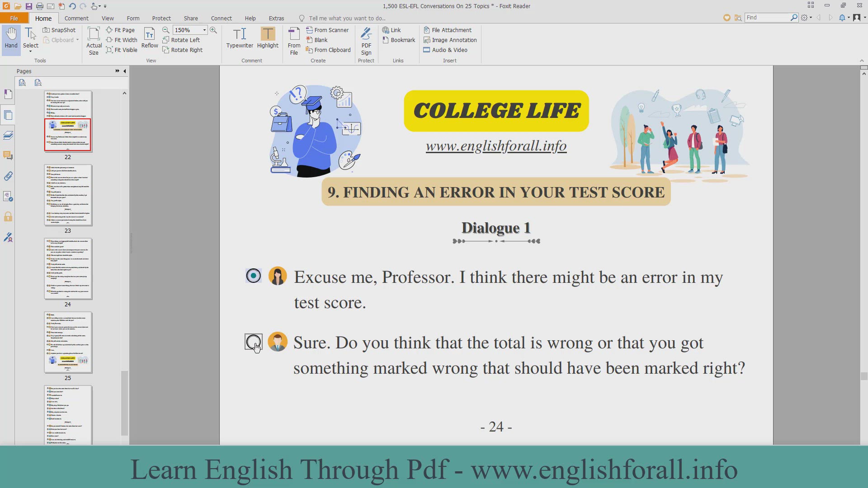Expand the Clipboard dropdown arrow
868x488 pixels.
[x=77, y=40]
